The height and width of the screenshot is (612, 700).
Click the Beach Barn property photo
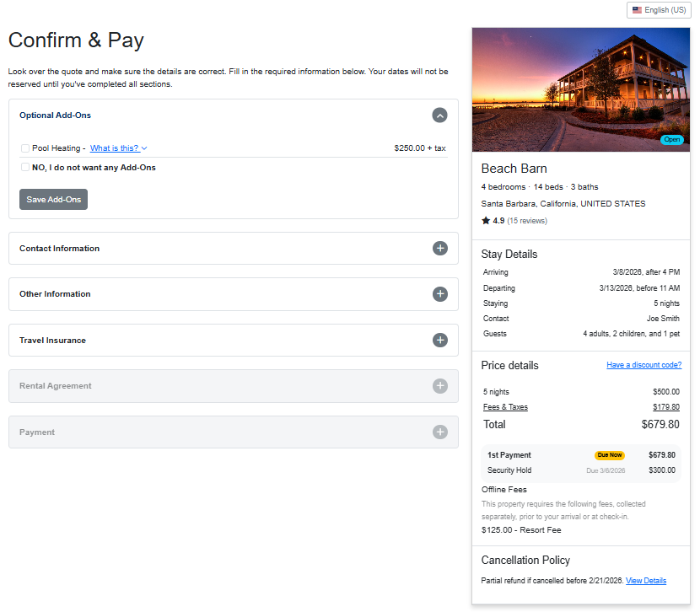[x=580, y=89]
